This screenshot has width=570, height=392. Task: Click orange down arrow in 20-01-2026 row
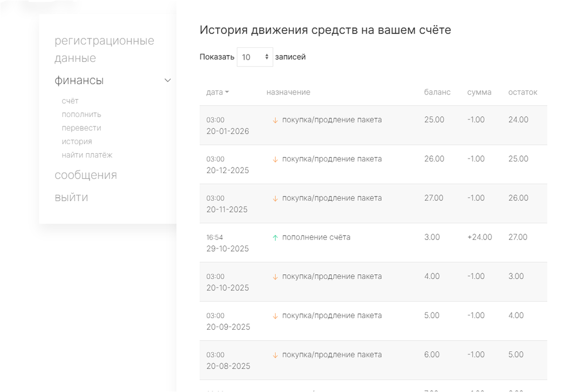coord(275,120)
